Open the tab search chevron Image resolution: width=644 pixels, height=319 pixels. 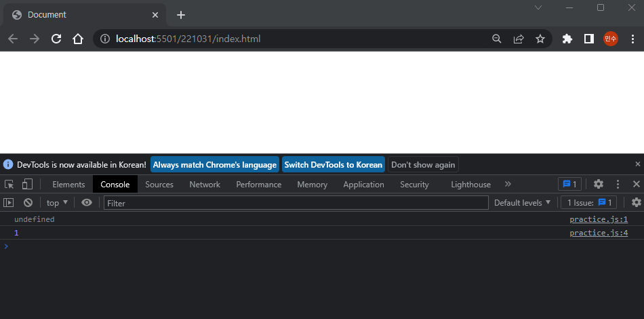point(538,7)
